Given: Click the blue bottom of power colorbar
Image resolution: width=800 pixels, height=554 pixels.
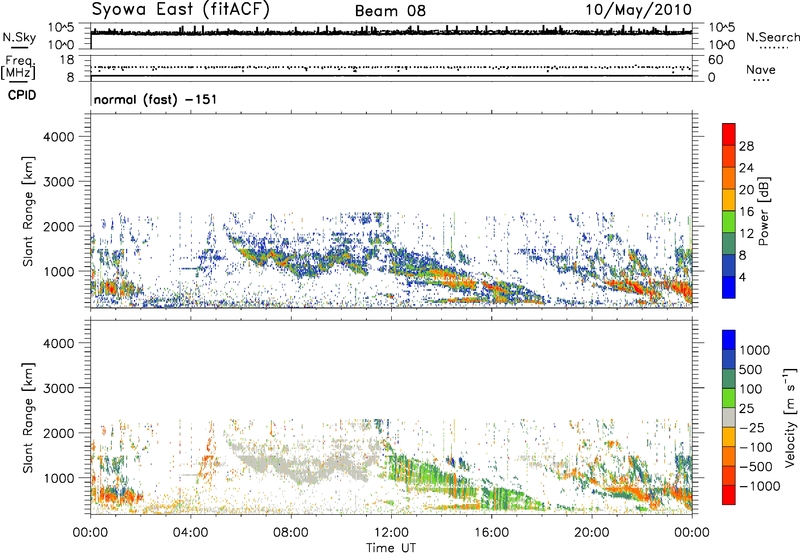Looking at the screenshot, I should [x=729, y=287].
